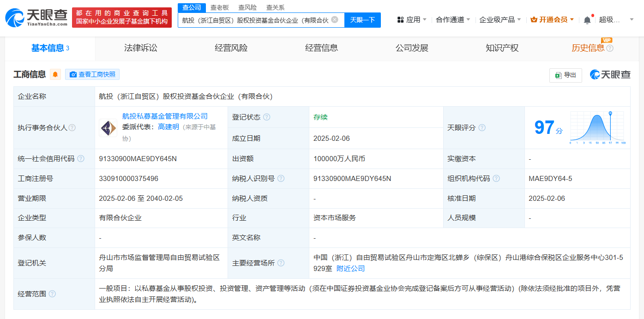The height and width of the screenshot is (319, 644).
Task: Click the Excel icon inside 导出 button
Action: tap(558, 75)
